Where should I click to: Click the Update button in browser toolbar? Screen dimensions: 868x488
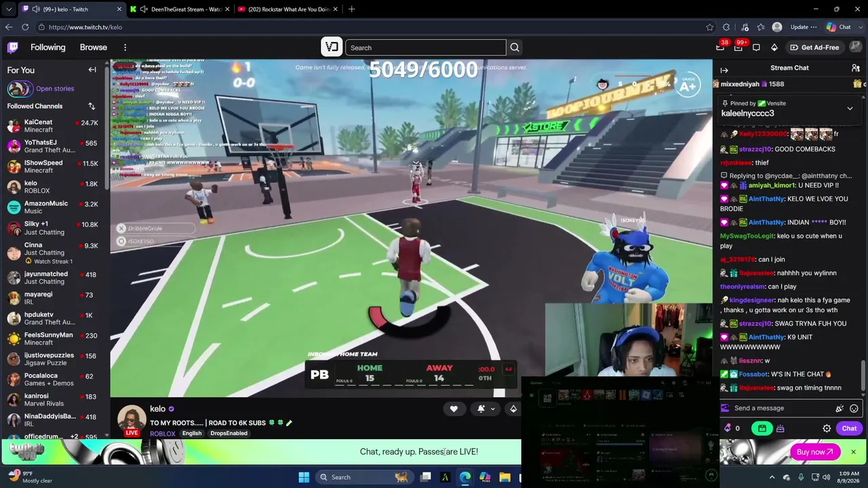coord(804,27)
